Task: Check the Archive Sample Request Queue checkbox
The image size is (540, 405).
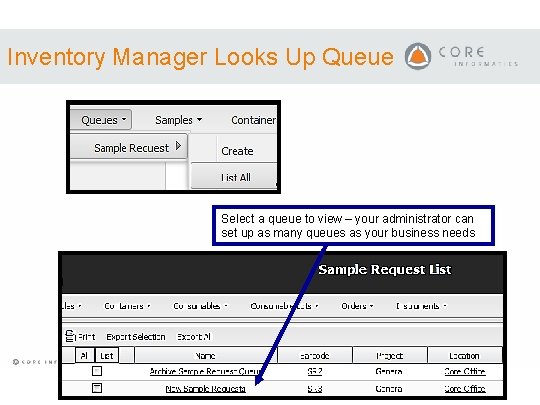Action: (x=97, y=371)
